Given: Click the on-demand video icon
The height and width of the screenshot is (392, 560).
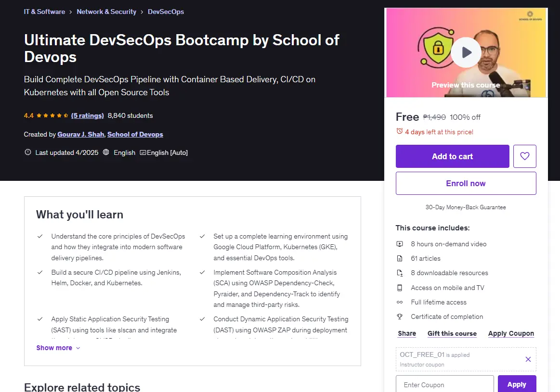Looking at the screenshot, I should click(x=400, y=244).
